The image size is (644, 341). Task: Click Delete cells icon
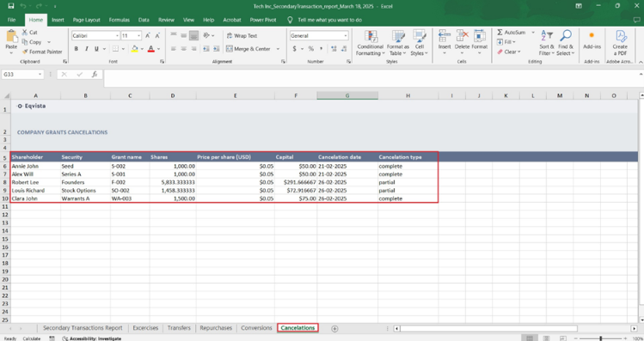click(x=462, y=36)
